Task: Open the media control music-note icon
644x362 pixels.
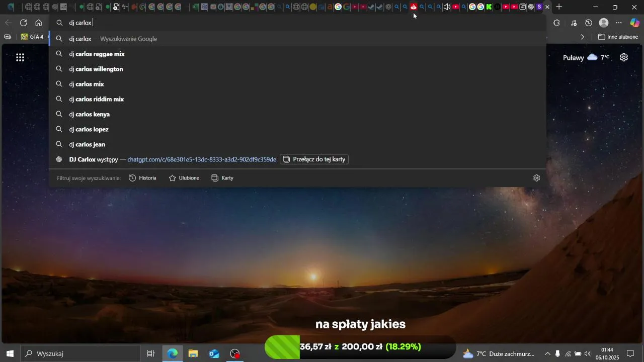Action: pos(574,23)
